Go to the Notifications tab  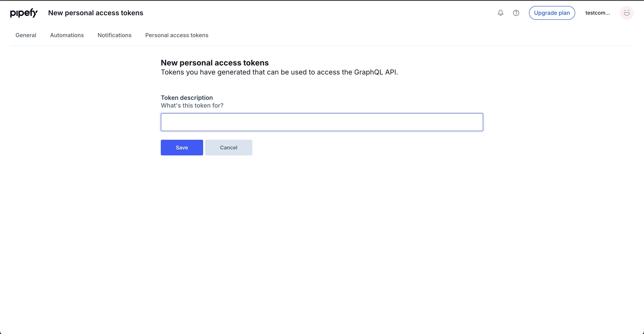tap(114, 35)
